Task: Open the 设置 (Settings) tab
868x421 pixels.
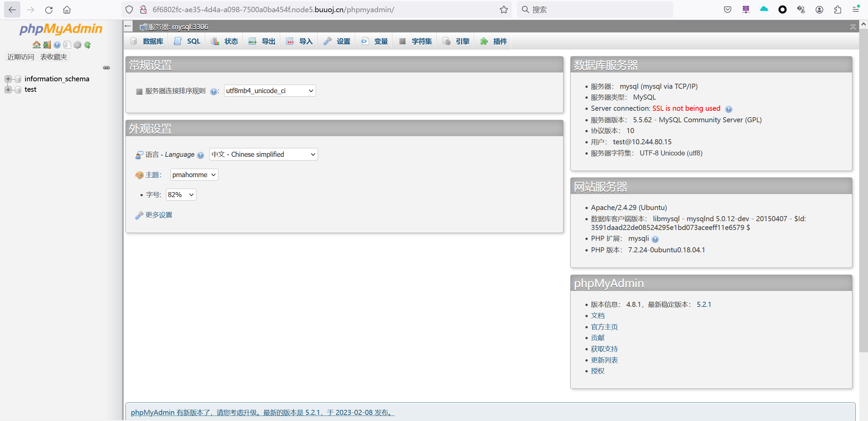Action: 336,41
